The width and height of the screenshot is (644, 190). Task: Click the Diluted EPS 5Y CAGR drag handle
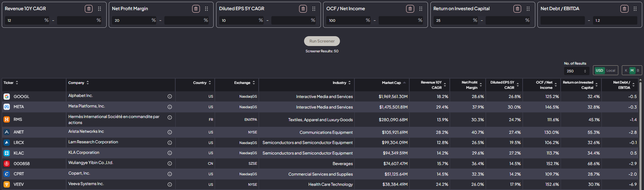pyautogui.click(x=314, y=9)
